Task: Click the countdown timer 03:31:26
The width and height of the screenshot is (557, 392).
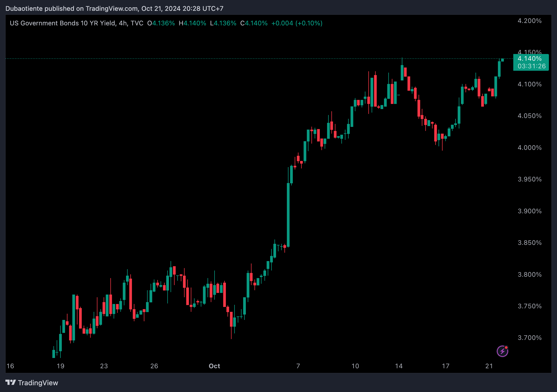Action: 532,66
